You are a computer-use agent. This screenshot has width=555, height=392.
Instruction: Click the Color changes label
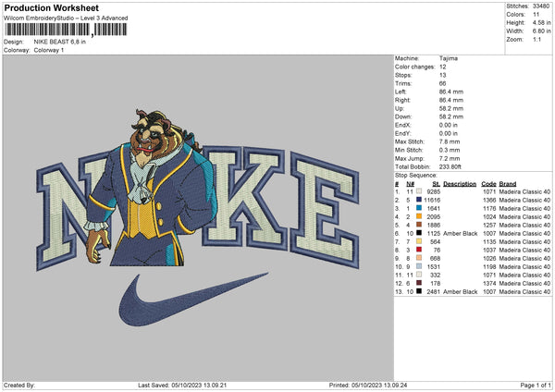414,67
